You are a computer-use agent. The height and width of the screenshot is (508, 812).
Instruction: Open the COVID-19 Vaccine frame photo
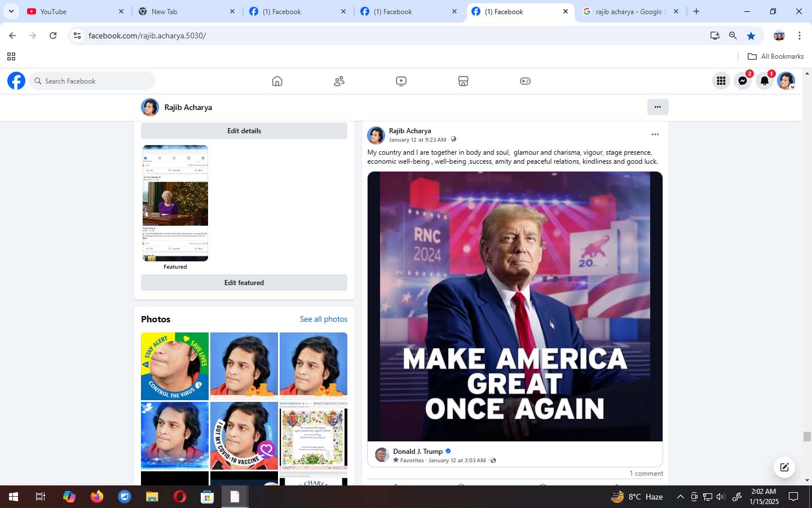click(244, 436)
